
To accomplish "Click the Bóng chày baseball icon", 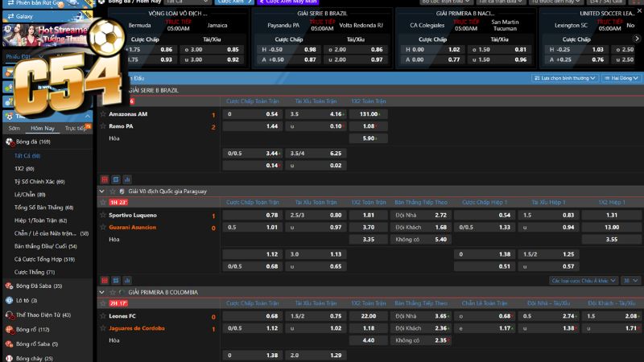I will pyautogui.click(x=9, y=358).
